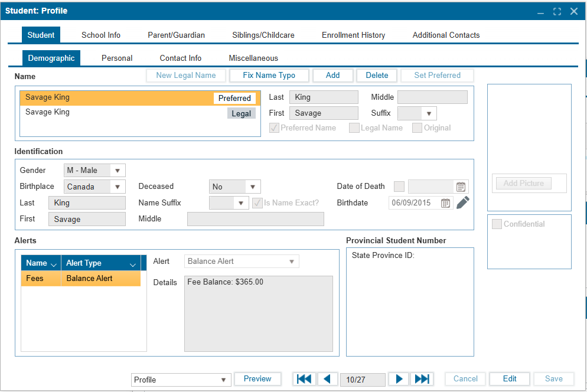This screenshot has height=392, width=587.
Task: Check the Date of Death checkbox
Action: [399, 187]
